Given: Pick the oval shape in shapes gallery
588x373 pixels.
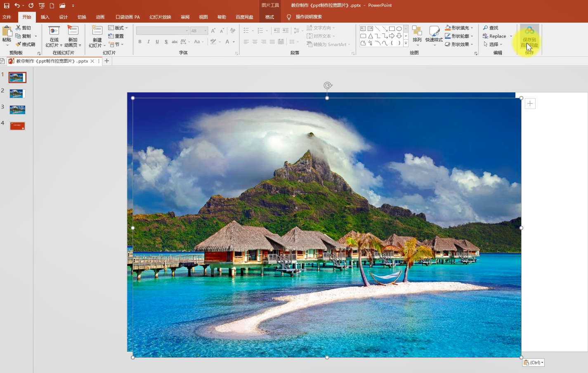Looking at the screenshot, I should [399, 28].
